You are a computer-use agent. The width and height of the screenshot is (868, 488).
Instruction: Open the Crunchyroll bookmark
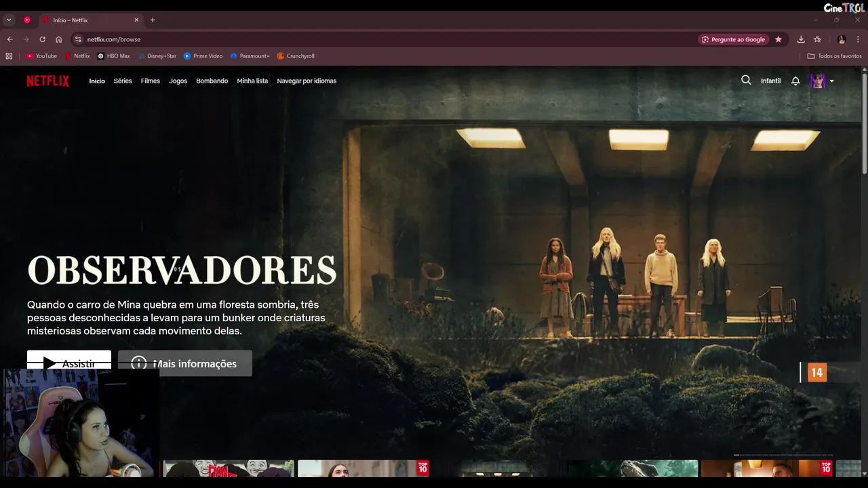(x=296, y=56)
